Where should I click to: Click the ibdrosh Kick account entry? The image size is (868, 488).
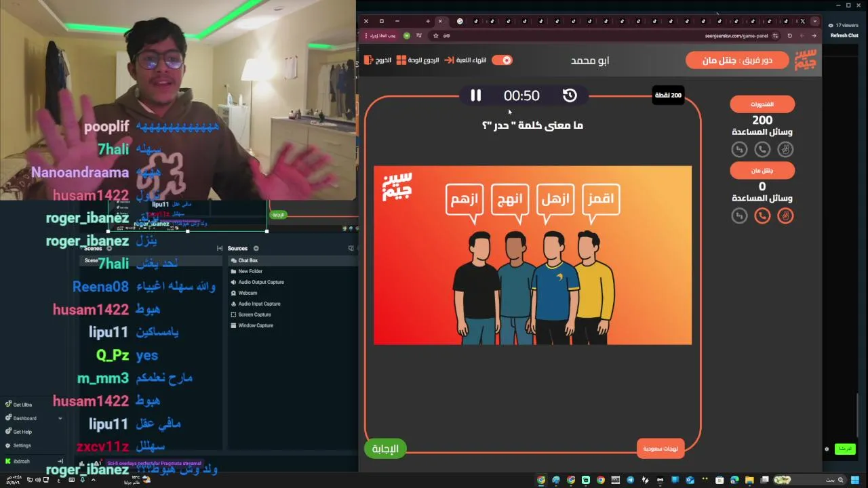(x=18, y=461)
